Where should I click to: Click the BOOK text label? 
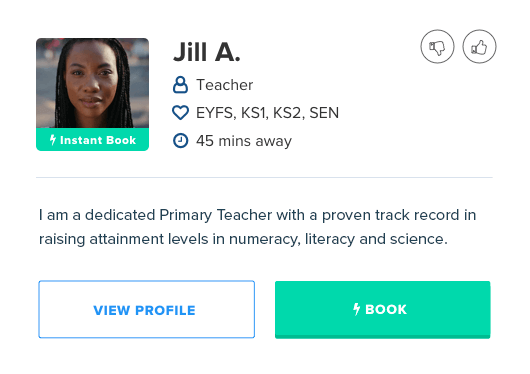[386, 309]
